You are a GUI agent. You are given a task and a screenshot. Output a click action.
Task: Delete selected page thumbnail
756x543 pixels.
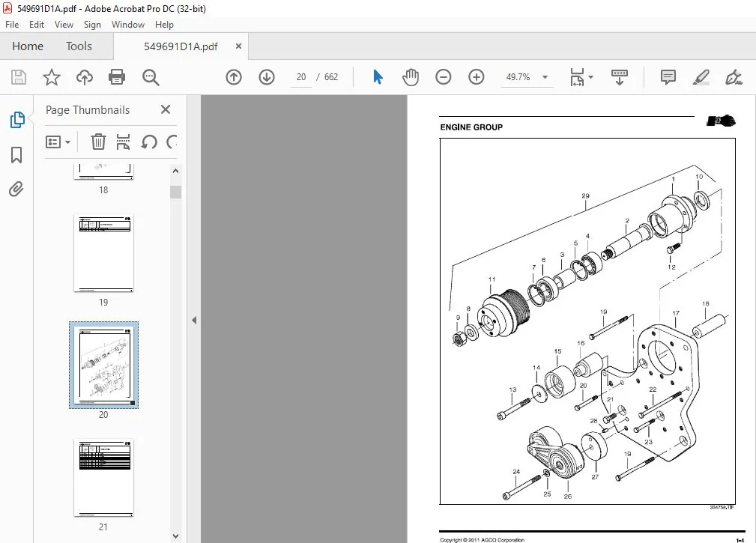tap(98, 142)
